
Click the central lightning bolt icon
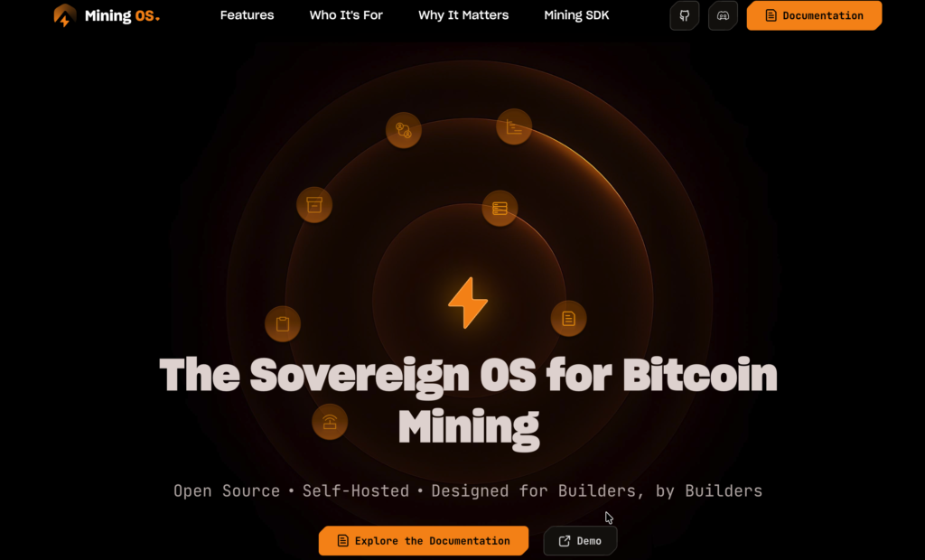coord(468,303)
